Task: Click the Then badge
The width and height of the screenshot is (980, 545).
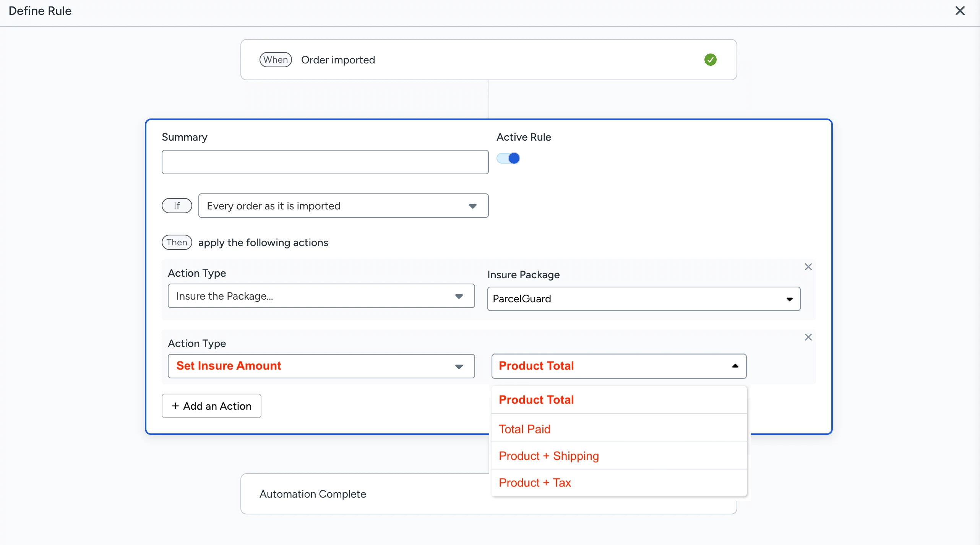Action: (x=177, y=242)
